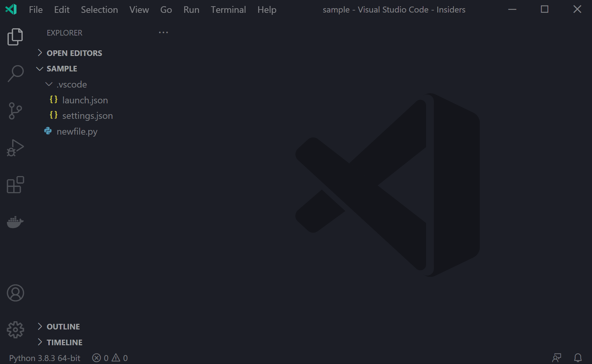The height and width of the screenshot is (364, 592).
Task: Click the feedback smiley in status bar
Action: (557, 357)
